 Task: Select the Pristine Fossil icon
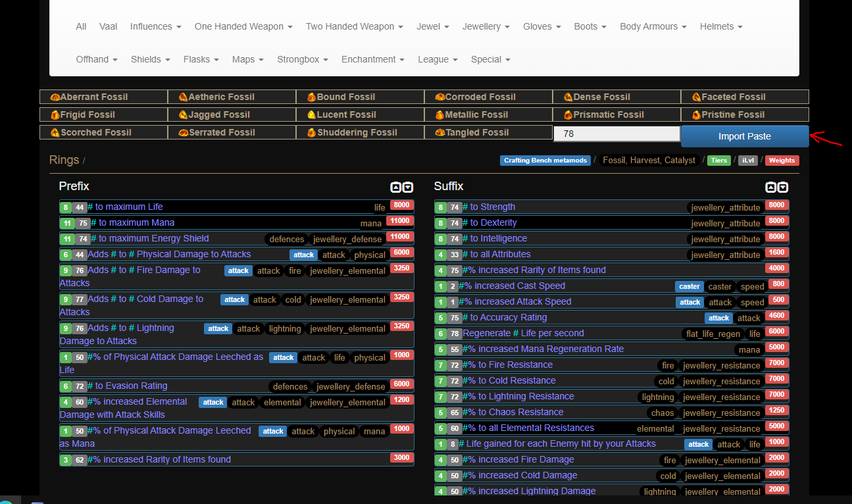[x=697, y=115]
